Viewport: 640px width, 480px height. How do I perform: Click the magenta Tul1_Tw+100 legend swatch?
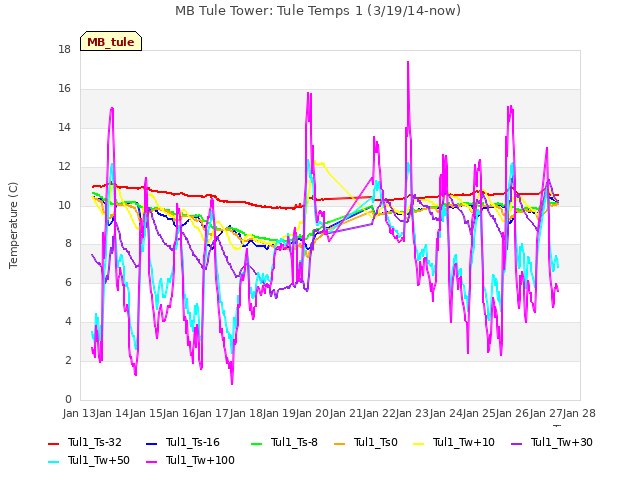[151, 461]
